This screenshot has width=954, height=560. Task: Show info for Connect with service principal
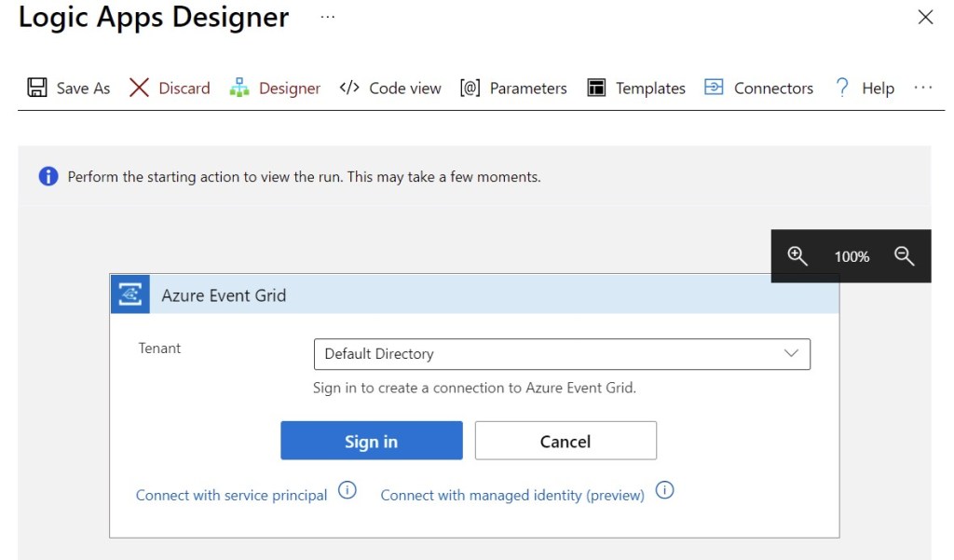348,490
